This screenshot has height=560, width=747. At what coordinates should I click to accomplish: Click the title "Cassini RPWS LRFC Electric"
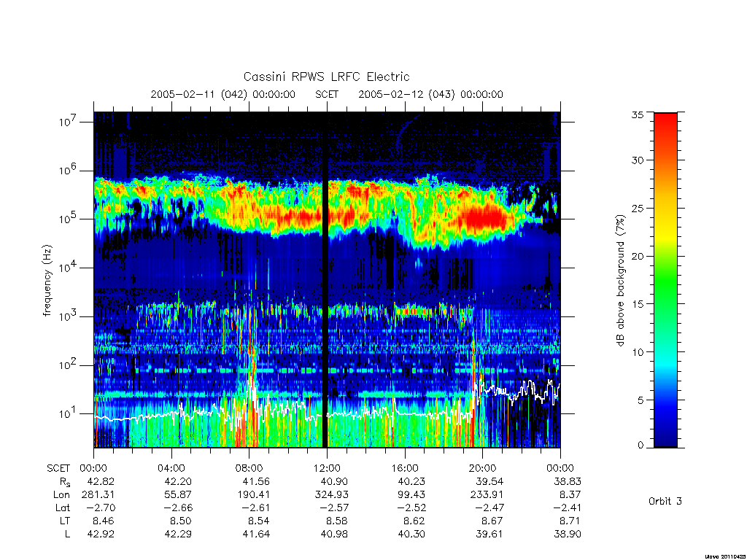point(326,77)
